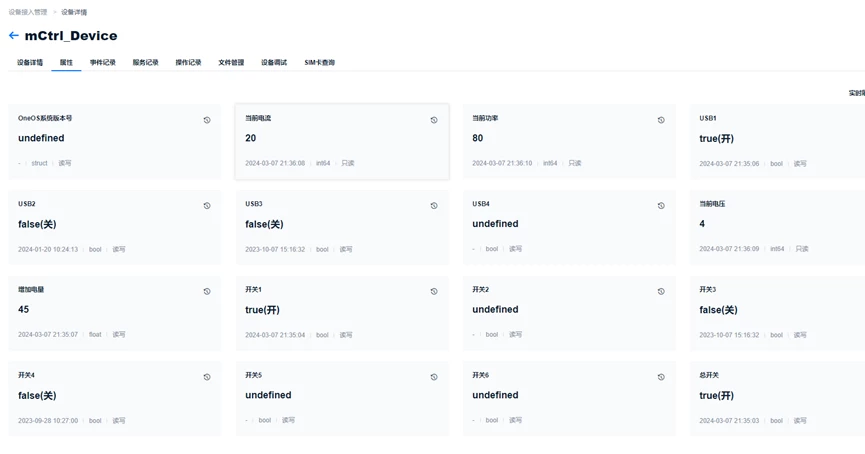Open history for 增加电量 property

tap(207, 292)
